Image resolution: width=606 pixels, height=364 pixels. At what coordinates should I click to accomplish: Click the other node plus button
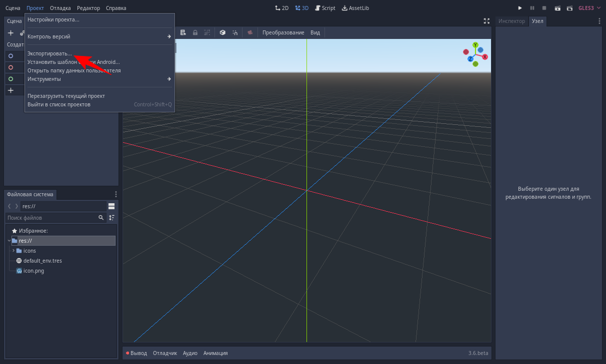pyautogui.click(x=15, y=90)
